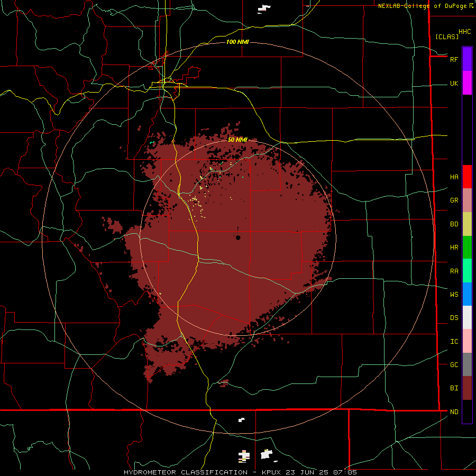Click the HYDROMETEOR CLASSIFICATION title text
This screenshot has width=476, height=476.
click(186, 472)
